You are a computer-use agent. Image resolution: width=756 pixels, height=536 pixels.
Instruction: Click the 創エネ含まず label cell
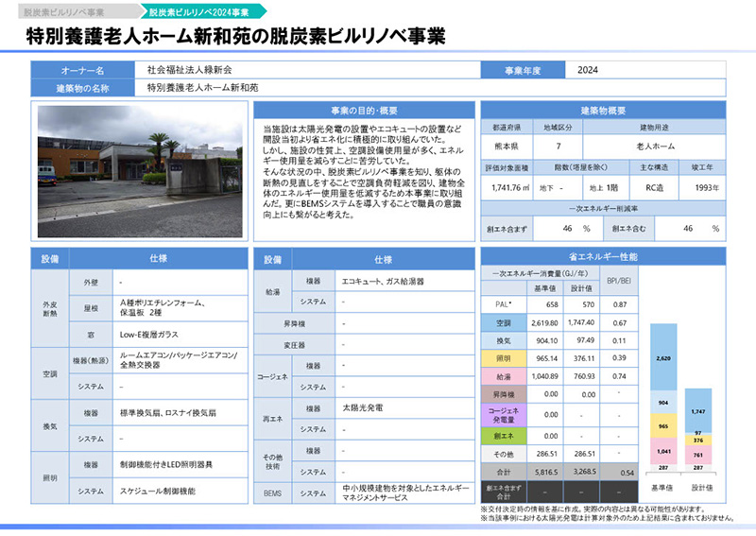(x=507, y=229)
